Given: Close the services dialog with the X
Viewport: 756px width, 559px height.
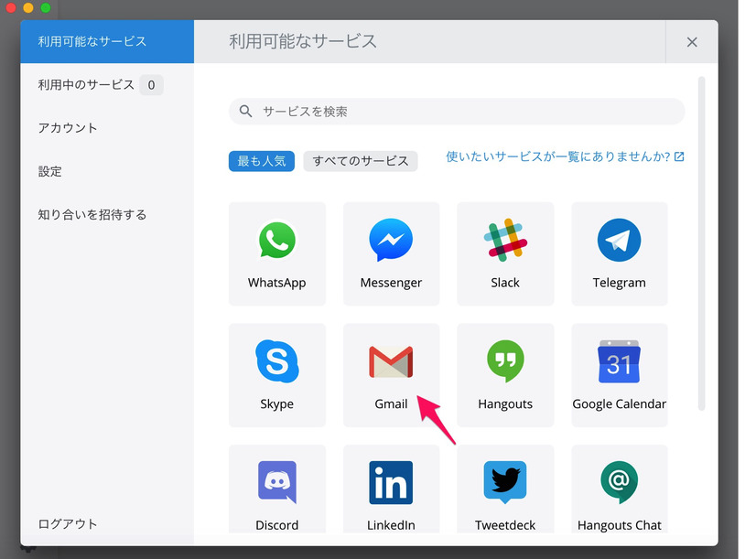Looking at the screenshot, I should click(x=692, y=42).
